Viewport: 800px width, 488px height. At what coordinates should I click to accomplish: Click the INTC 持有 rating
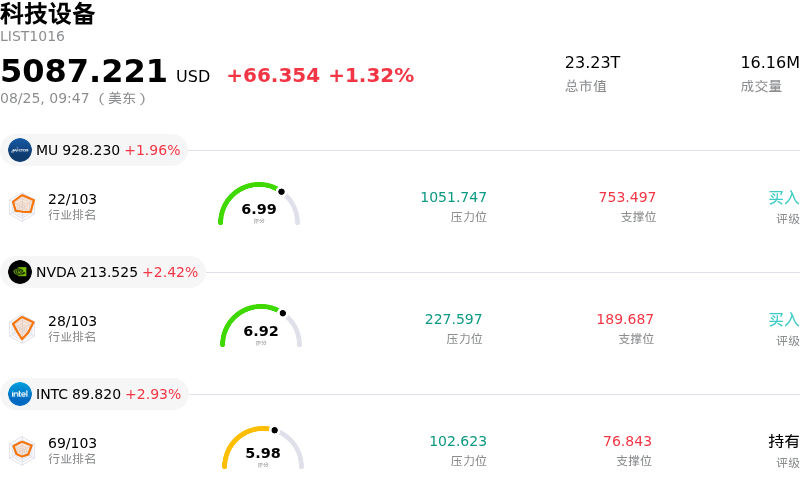784,441
